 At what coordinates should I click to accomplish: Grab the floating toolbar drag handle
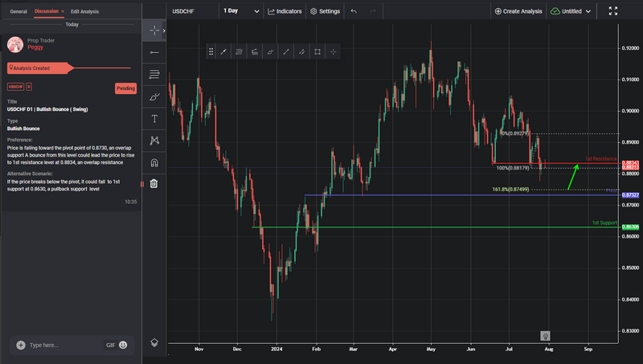coord(211,51)
